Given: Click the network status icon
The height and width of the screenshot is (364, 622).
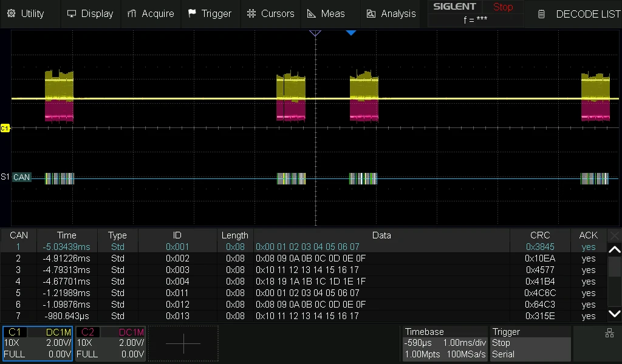Looking at the screenshot, I should coord(609,333).
